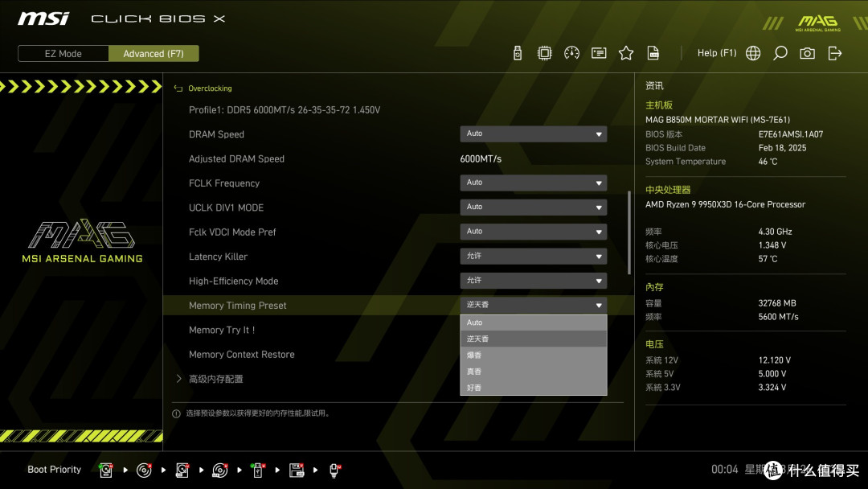The width and height of the screenshot is (868, 489).
Task: Open the CPU chip settings icon
Action: point(545,53)
